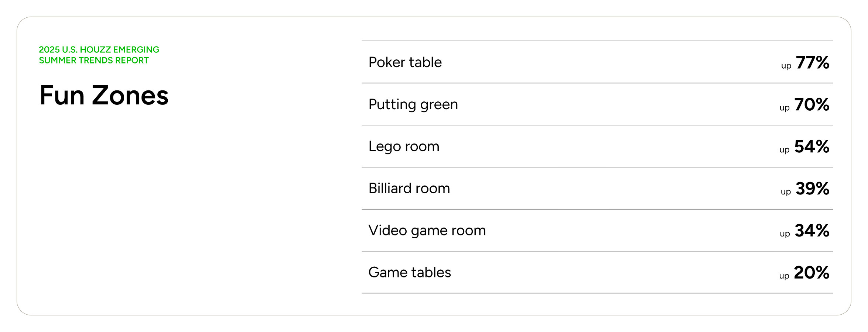
Task: Click the 'up' label next to 39%
Action: [786, 192]
